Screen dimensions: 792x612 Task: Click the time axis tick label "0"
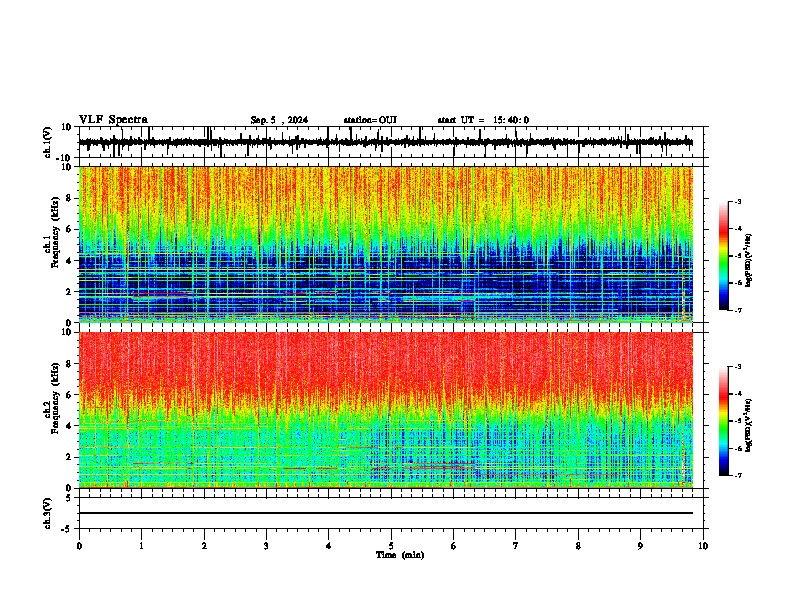coord(79,546)
